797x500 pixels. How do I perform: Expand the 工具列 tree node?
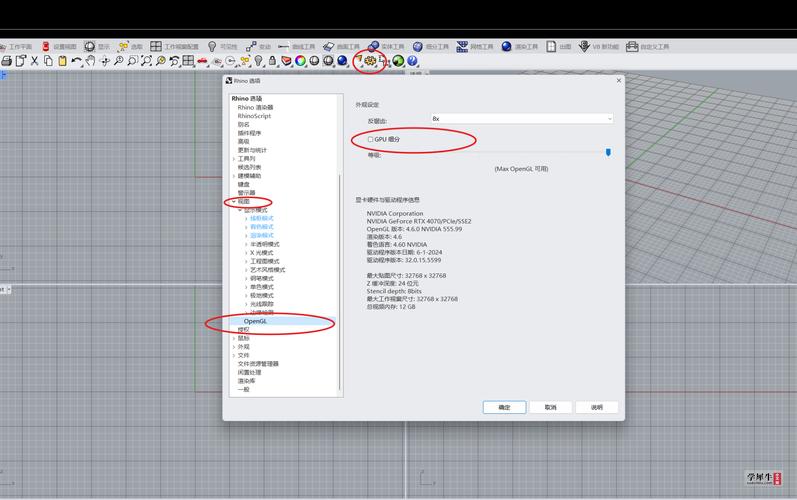tap(234, 159)
